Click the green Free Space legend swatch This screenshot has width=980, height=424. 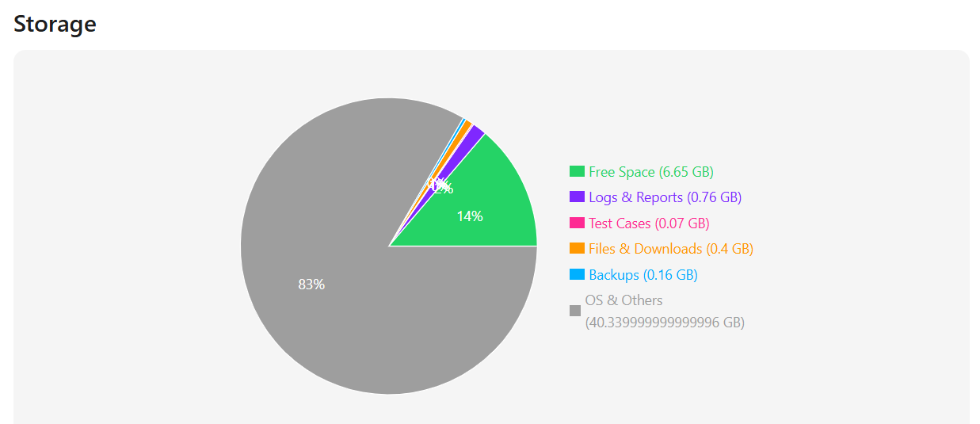click(577, 171)
